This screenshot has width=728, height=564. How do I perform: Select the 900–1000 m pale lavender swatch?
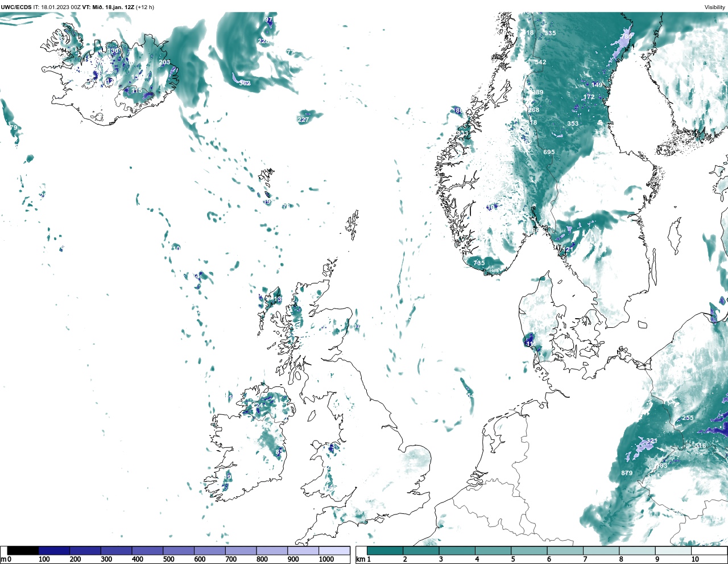(303, 551)
